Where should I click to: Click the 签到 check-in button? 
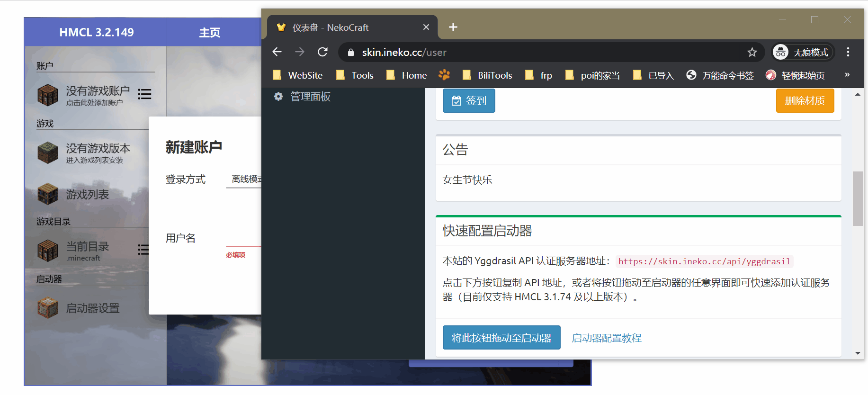click(469, 101)
